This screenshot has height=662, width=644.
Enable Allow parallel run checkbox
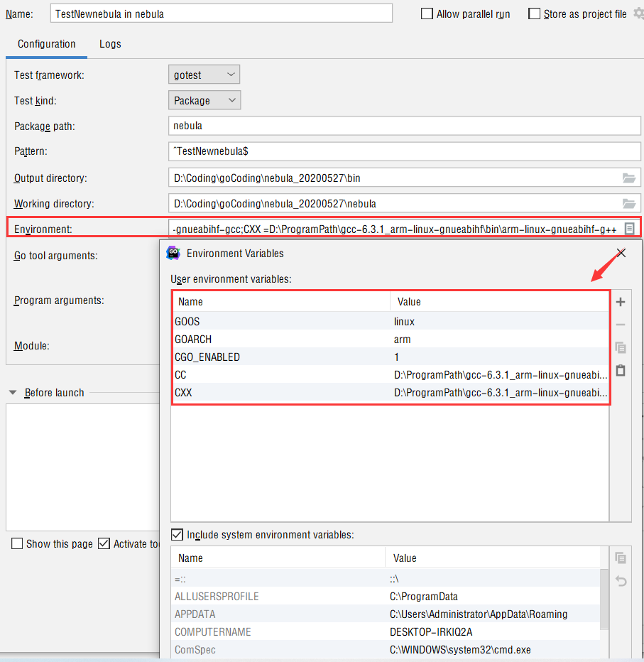coord(427,14)
